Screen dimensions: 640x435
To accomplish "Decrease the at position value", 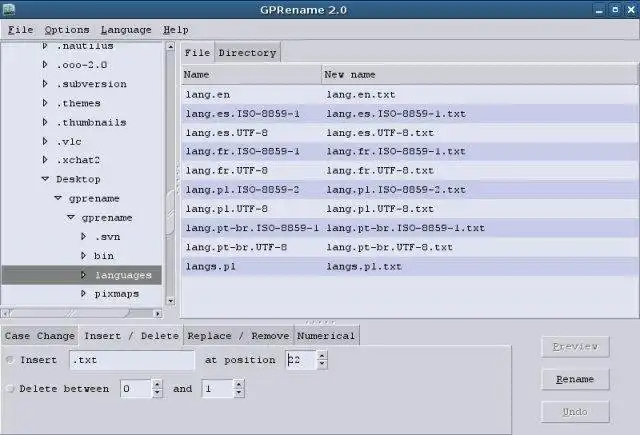I will (x=322, y=364).
